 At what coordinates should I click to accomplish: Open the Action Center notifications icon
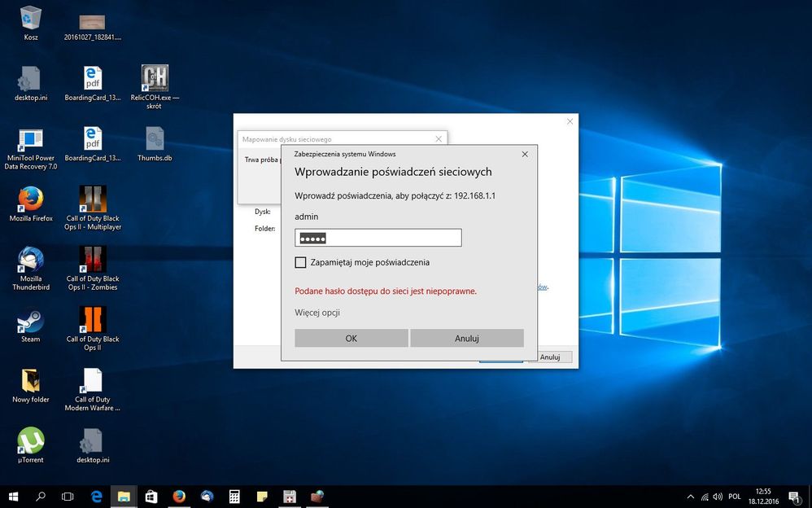pos(793,496)
